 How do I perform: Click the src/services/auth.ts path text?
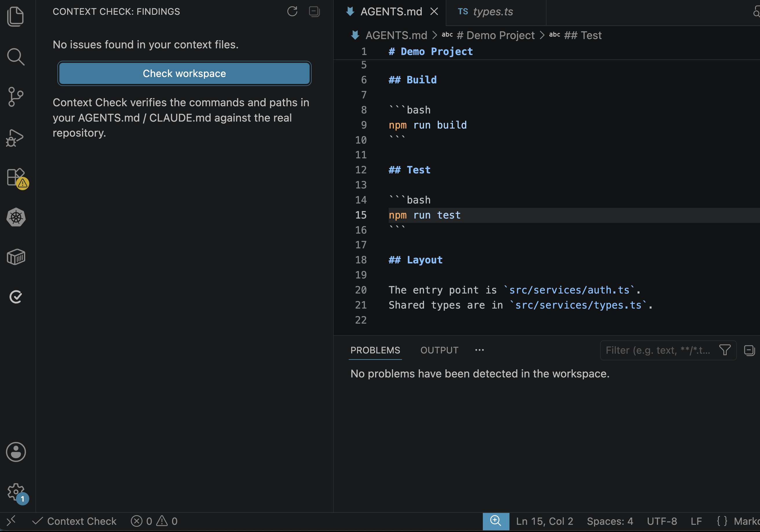point(569,290)
